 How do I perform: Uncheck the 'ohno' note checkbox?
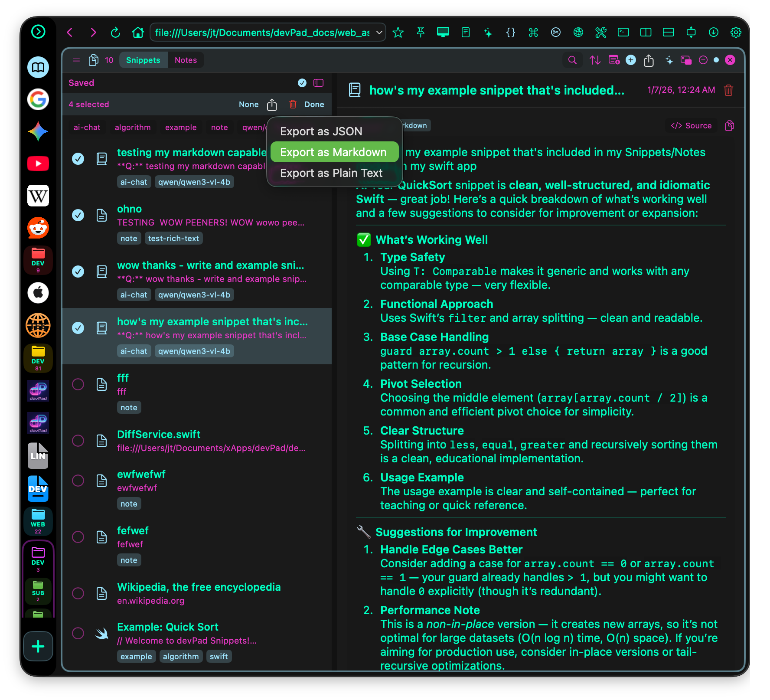(78, 215)
